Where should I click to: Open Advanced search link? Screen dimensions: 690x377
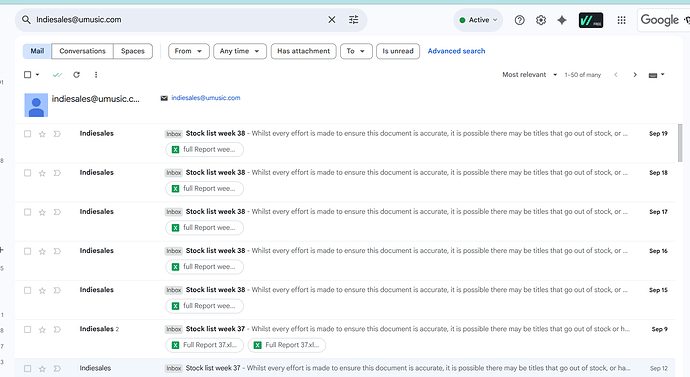(x=456, y=51)
